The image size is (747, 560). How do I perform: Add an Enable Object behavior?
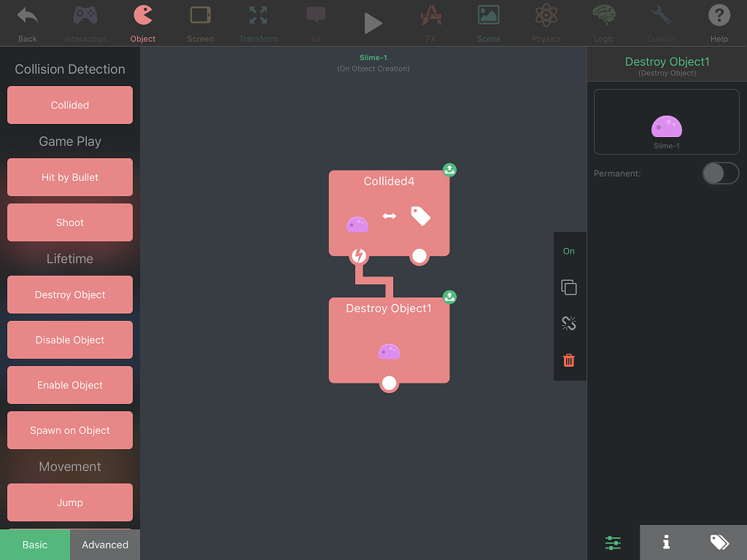pos(70,385)
